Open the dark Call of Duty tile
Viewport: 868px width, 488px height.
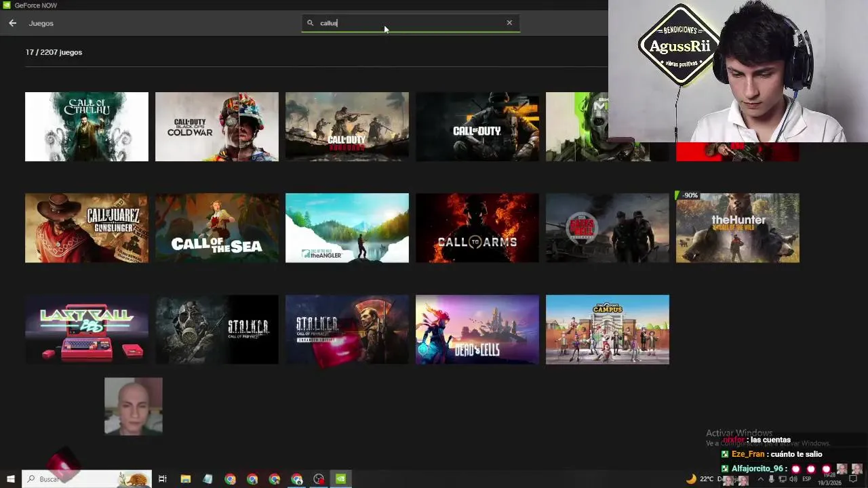pos(477,127)
